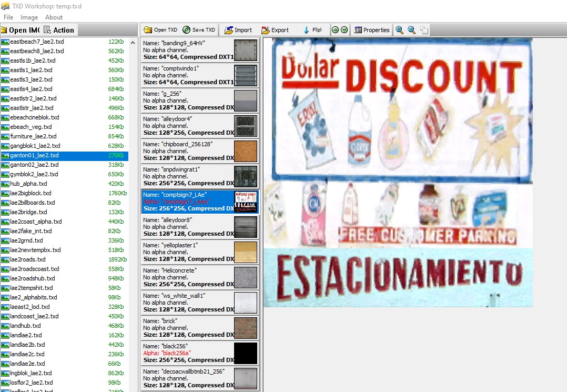567x392 pixels.
Task: Select the g_256 texture entry
Action: coord(200,100)
